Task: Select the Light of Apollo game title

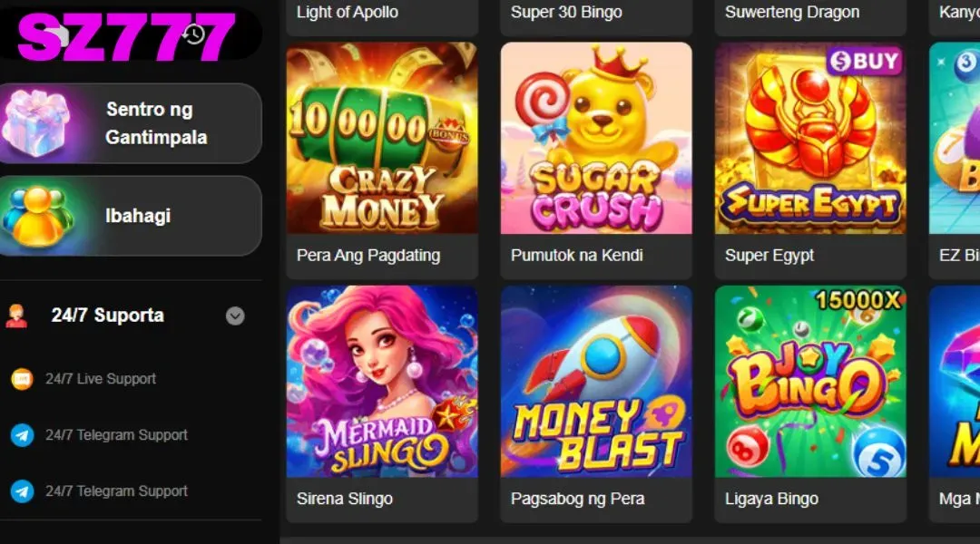Action: 348,13
